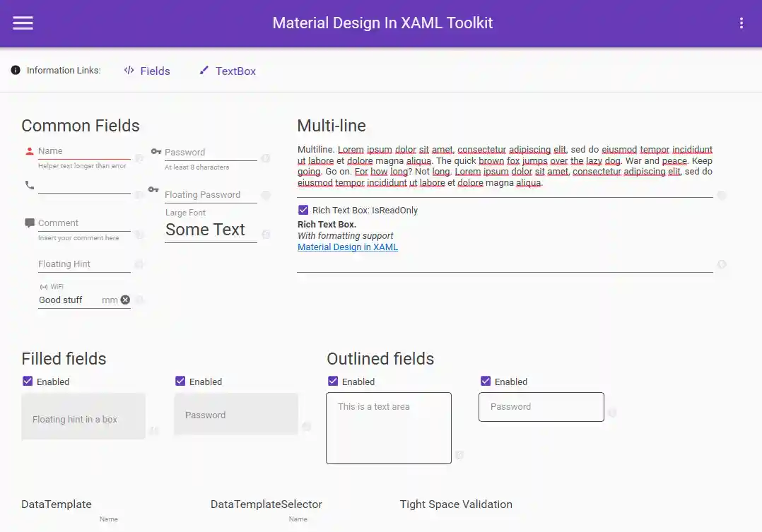Follow the Material Design in XAML hyperlink
Image resolution: width=762 pixels, height=532 pixels.
tap(348, 247)
